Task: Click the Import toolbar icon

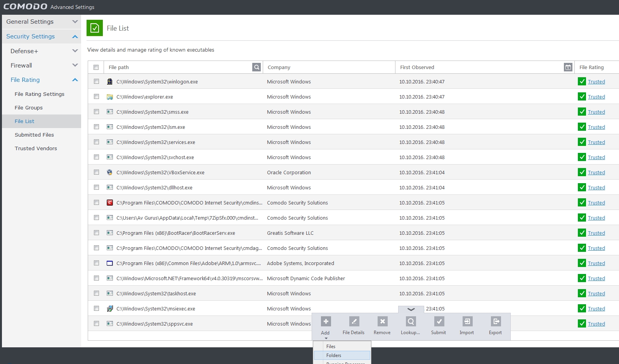Action: tap(467, 321)
